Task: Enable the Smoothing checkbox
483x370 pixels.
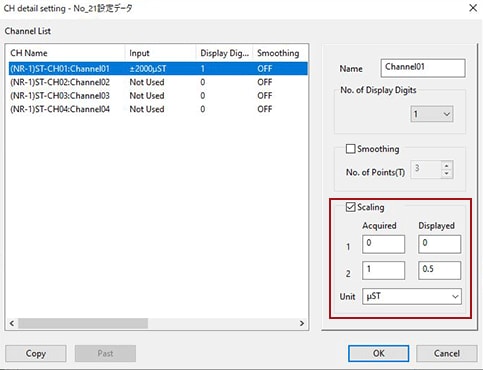Action: [x=350, y=149]
